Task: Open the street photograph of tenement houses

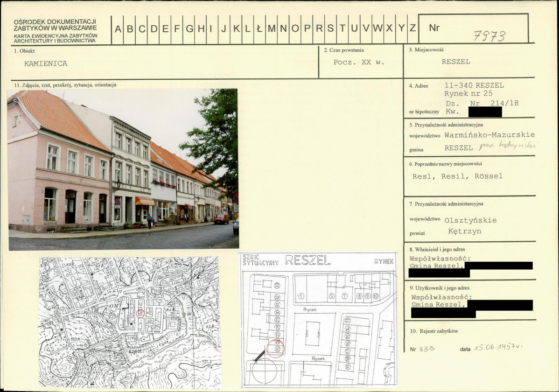Action: click(x=123, y=169)
